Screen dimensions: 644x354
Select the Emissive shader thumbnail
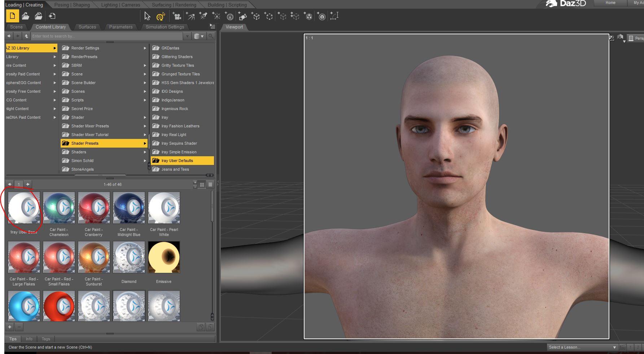pyautogui.click(x=164, y=257)
